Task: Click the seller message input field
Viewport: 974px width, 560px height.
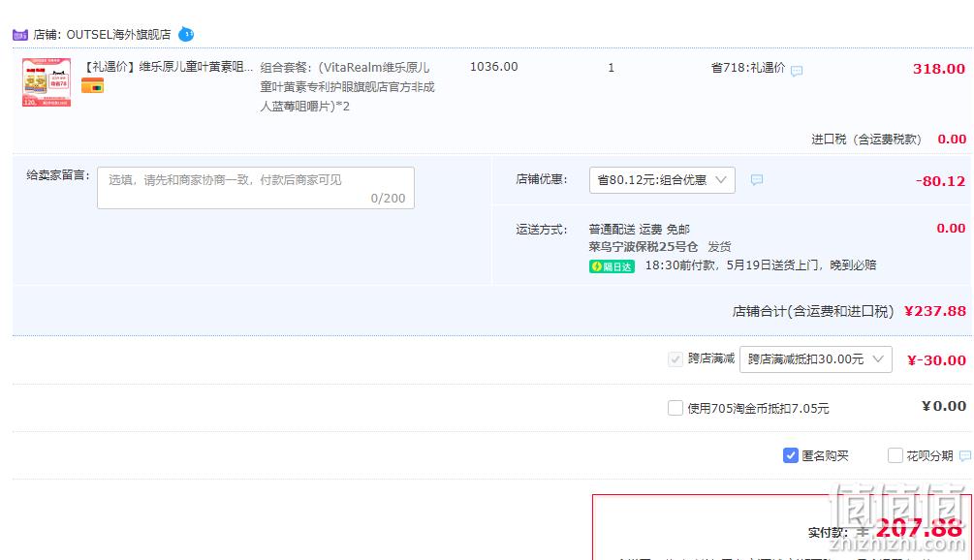Action: [x=255, y=188]
